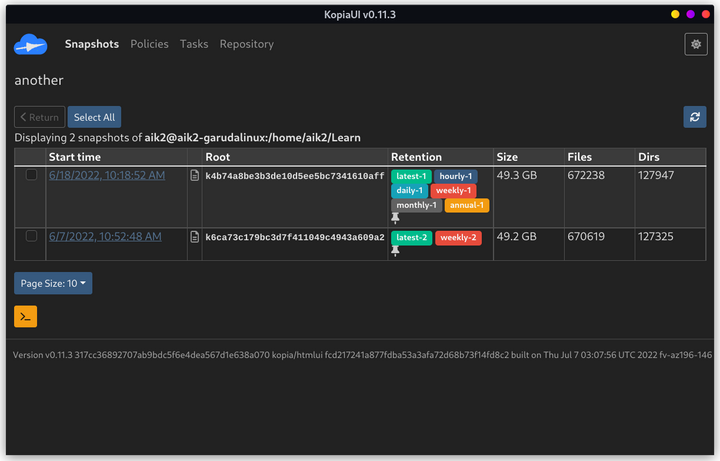This screenshot has width=720, height=461.
Task: Sort by the Start time column header
Action: tap(75, 157)
